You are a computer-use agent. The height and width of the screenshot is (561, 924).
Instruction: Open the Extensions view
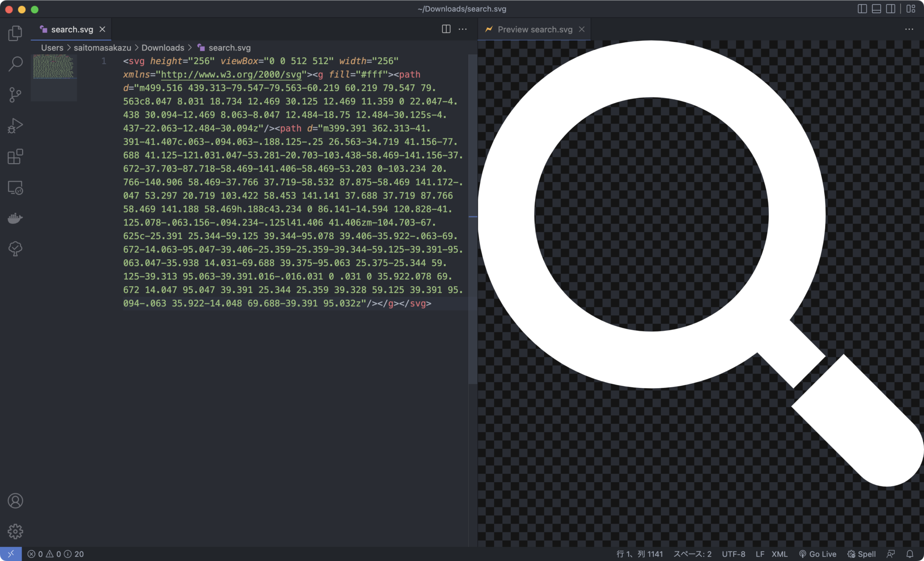point(15,156)
